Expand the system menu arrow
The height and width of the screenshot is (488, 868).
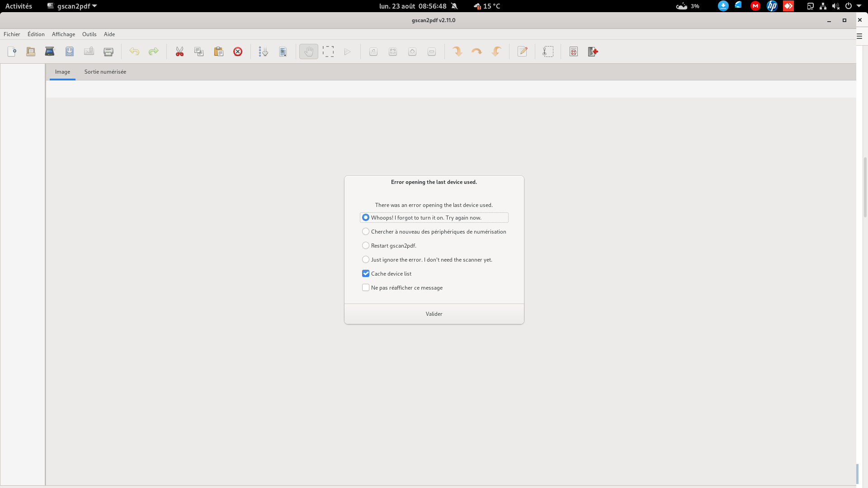[859, 6]
